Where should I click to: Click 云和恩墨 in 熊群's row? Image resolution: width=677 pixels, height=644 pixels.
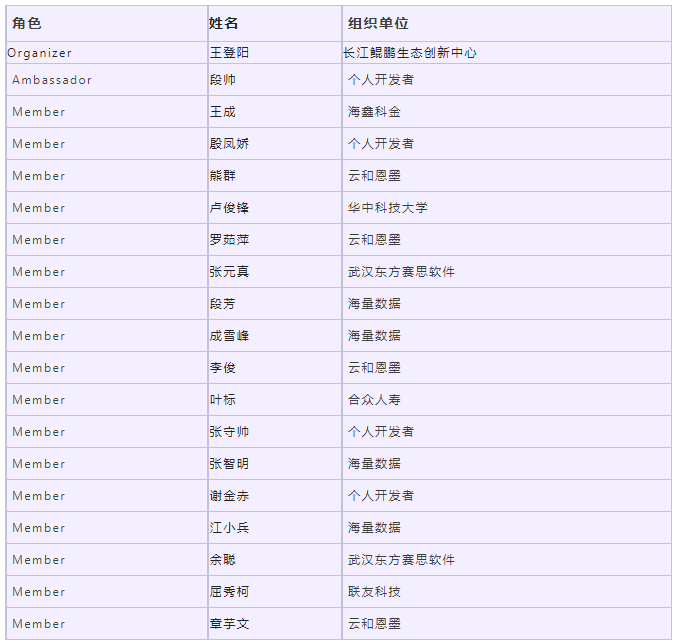click(x=374, y=176)
